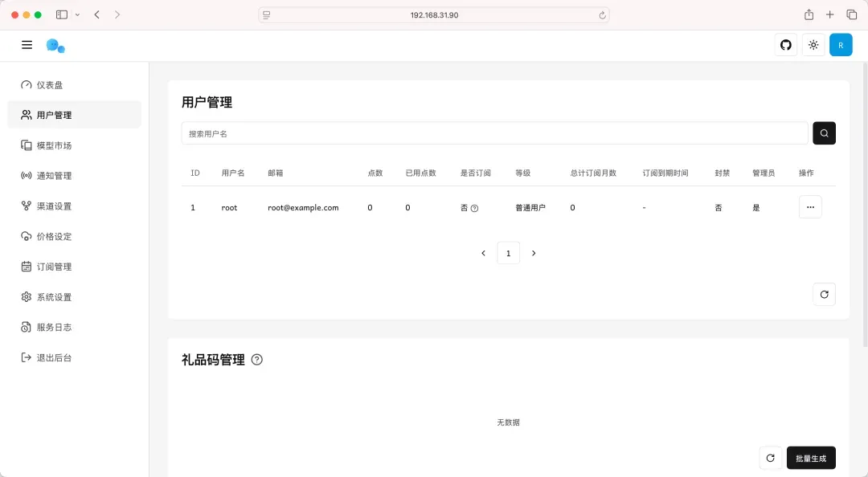Select page 1 in pagination
868x477 pixels.
508,253
